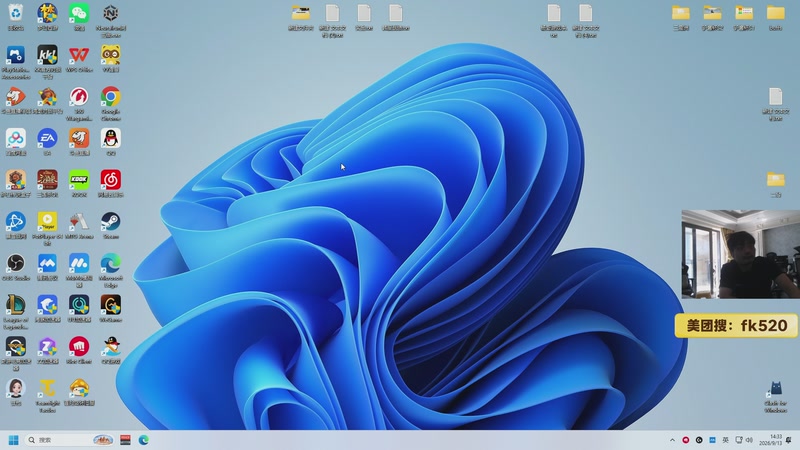The image size is (800, 450).
Task: Open the Riot Client shortcut
Action: coord(79,351)
